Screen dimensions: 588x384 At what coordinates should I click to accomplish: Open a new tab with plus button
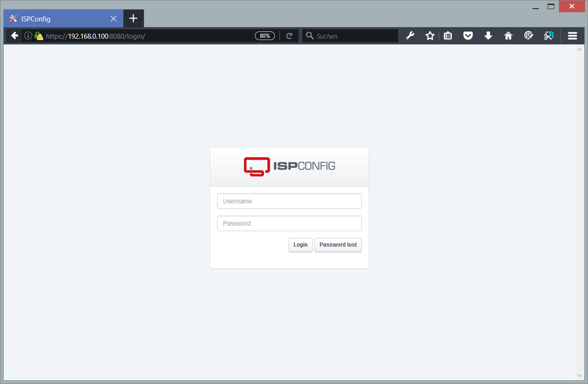point(133,18)
